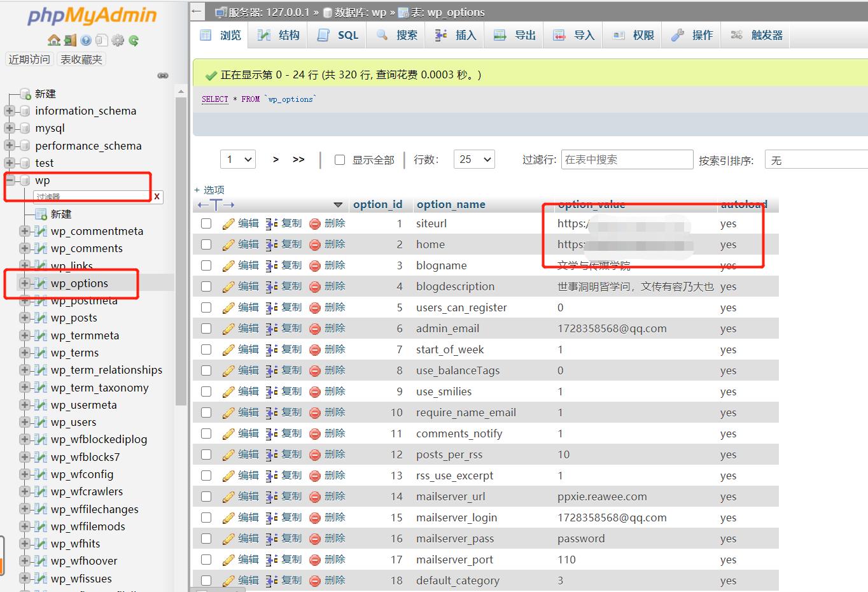Open navigation settings gear icon
868x592 pixels.
pyautogui.click(x=118, y=40)
